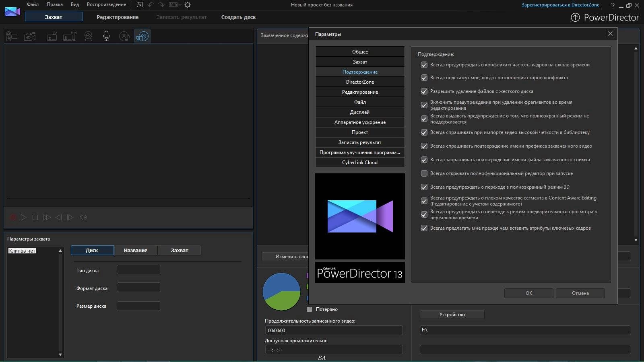Click the play button in preview controls
This screenshot has width=644, height=362.
[x=24, y=217]
